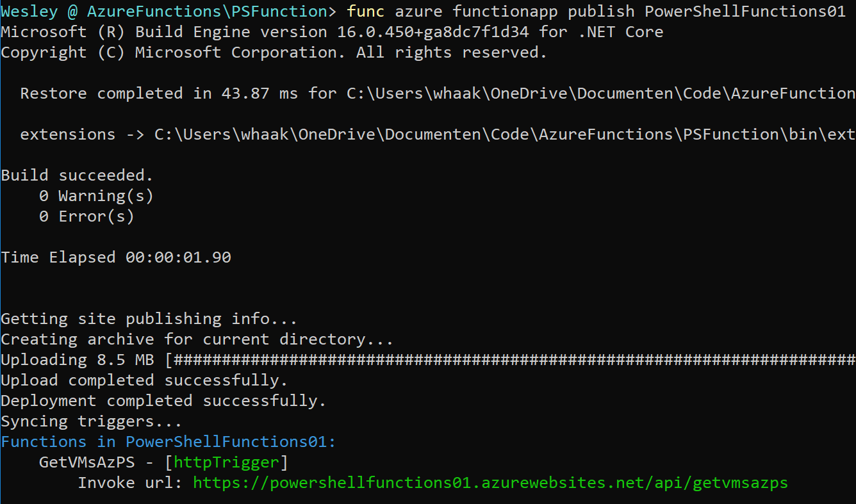Click the upload progress bar of hashes

(x=510, y=360)
